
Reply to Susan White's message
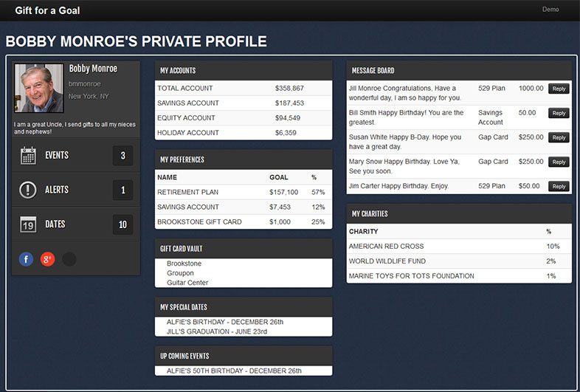[x=559, y=138]
